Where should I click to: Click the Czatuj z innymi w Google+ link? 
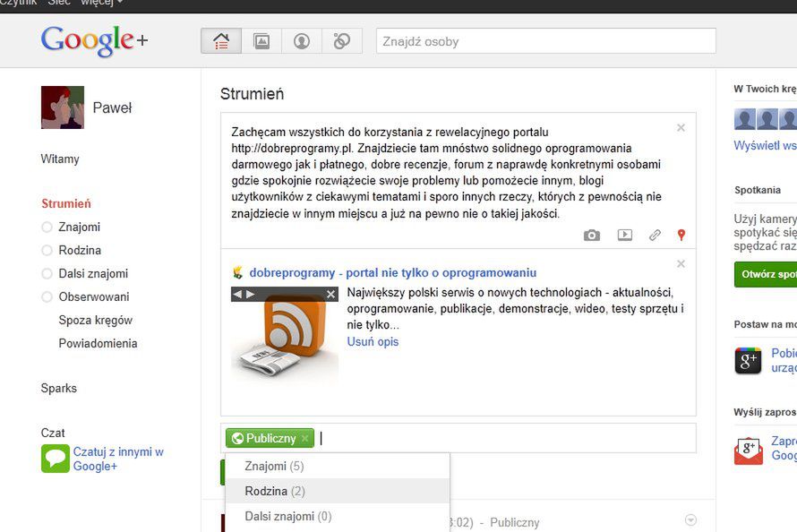118,459
